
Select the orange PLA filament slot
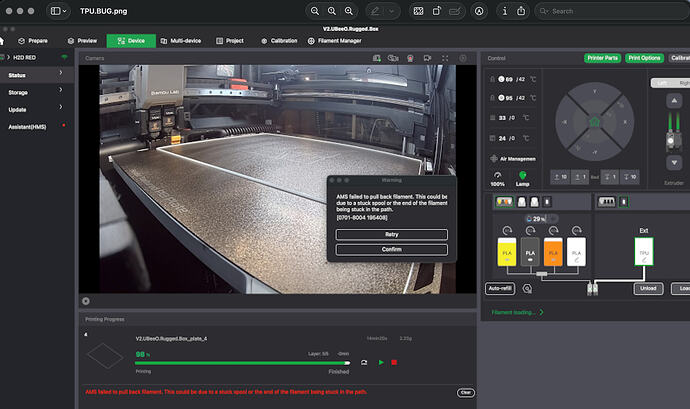pos(553,252)
